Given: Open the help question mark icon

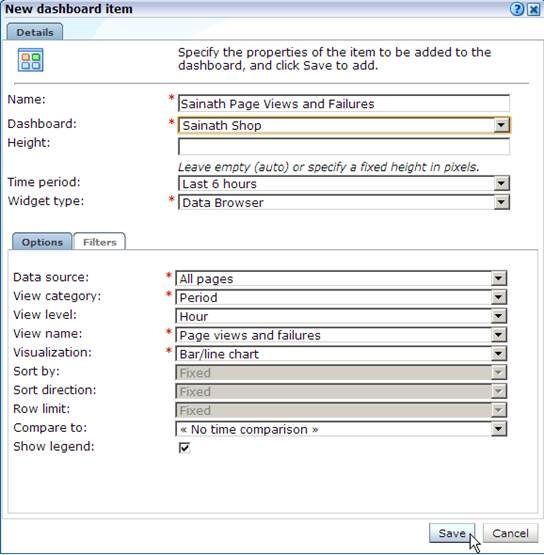Looking at the screenshot, I should (x=517, y=9).
